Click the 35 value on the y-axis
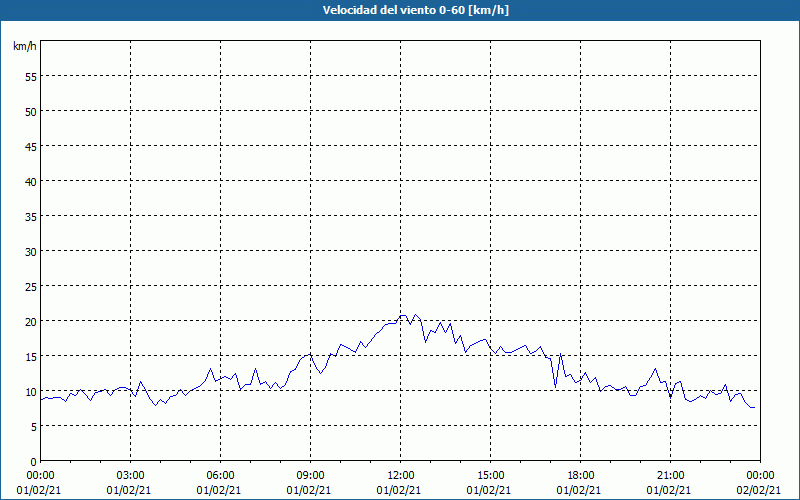Viewport: 800px width, 500px height. pos(31,217)
